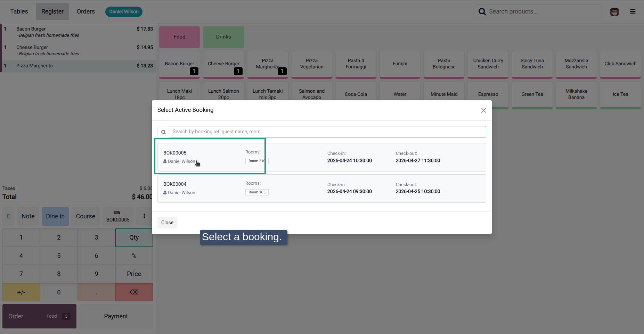Add Funghi product
644x334 pixels.
[400, 65]
